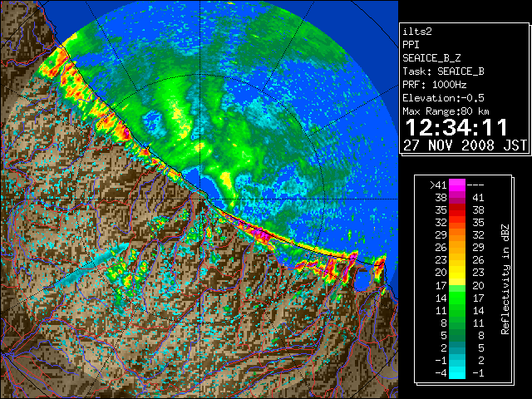Screen dimensions: 532x399
Task: Click the "Max Range:80 km" line
Action: click(x=446, y=111)
